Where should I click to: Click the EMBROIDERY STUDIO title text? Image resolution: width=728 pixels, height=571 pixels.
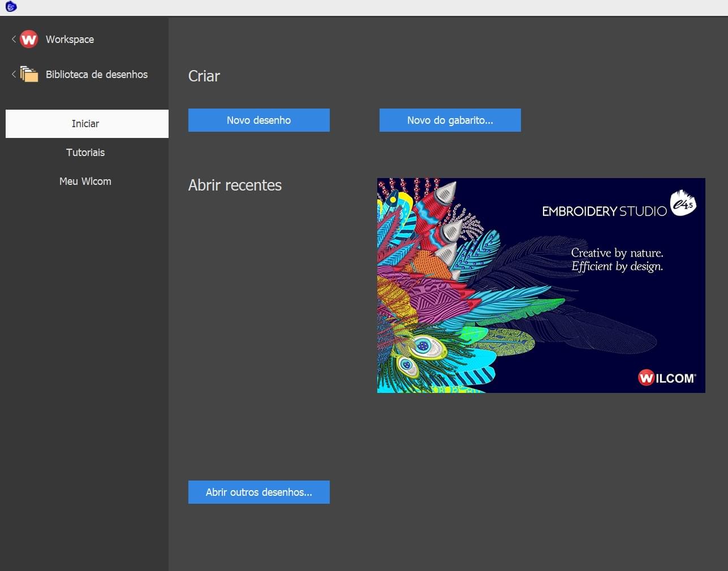coord(604,211)
